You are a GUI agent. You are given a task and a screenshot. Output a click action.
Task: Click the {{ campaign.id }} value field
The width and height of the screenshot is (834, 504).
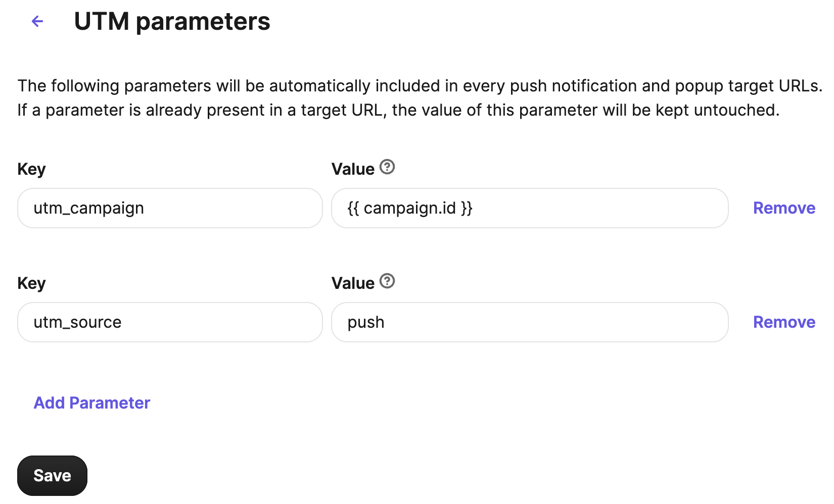[x=529, y=208]
